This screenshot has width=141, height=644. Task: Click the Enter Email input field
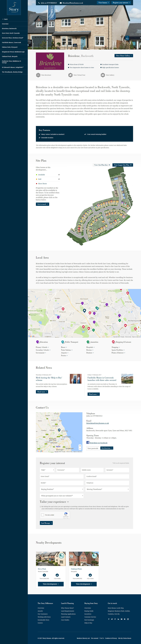(62, 476)
